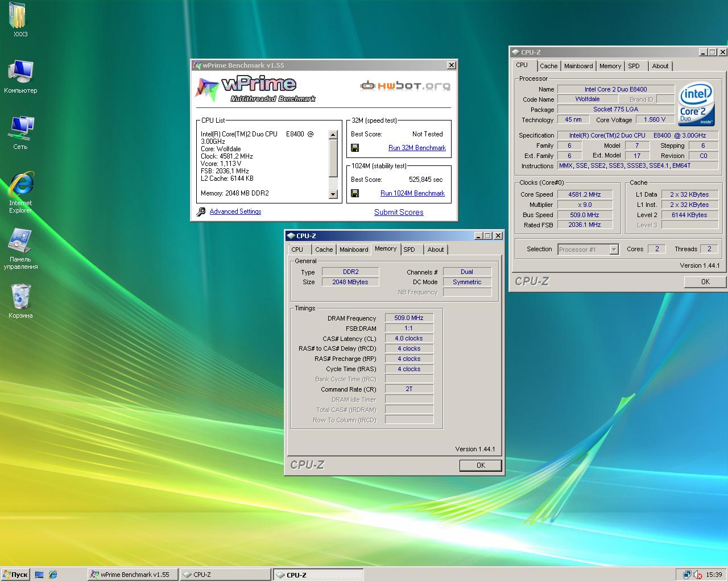Screen dimensions: 728x582
Task: Click the Rated FSB 2036.1 MHz value
Action: 585,225
